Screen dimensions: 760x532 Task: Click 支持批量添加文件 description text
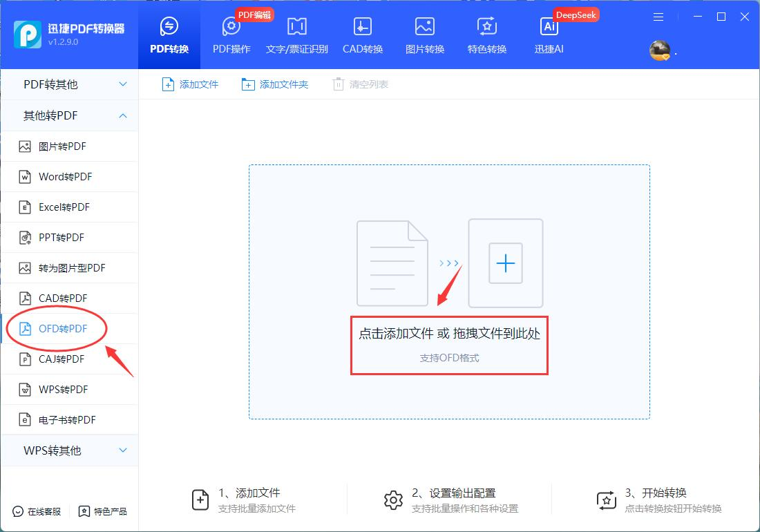(257, 509)
